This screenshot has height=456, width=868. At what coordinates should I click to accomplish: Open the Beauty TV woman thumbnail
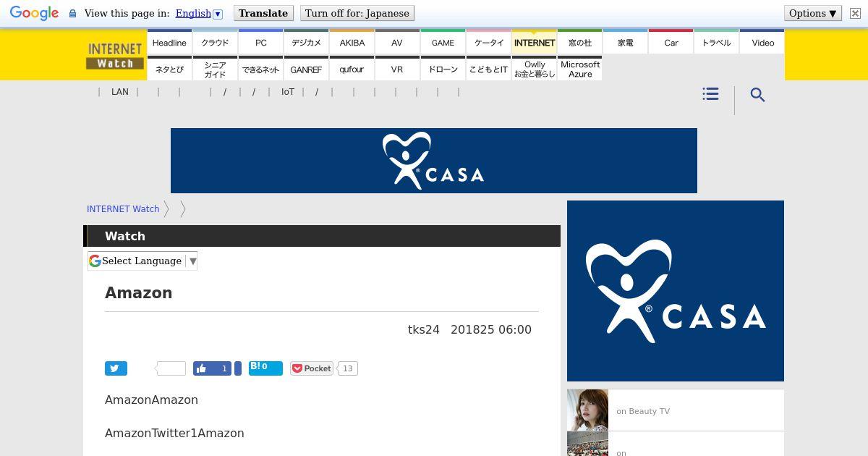click(587, 410)
